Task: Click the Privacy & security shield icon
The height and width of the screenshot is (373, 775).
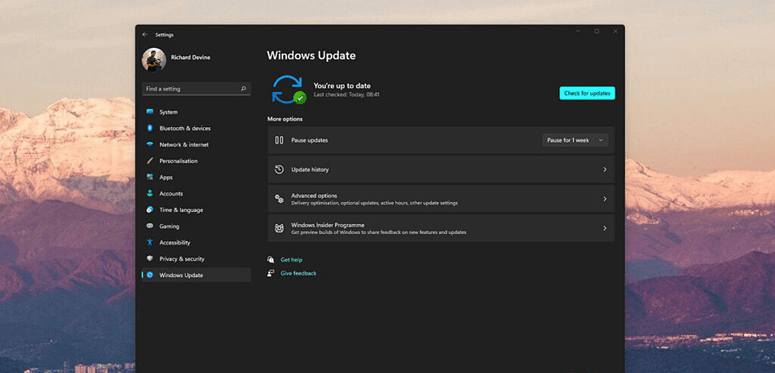Action: pyautogui.click(x=150, y=258)
